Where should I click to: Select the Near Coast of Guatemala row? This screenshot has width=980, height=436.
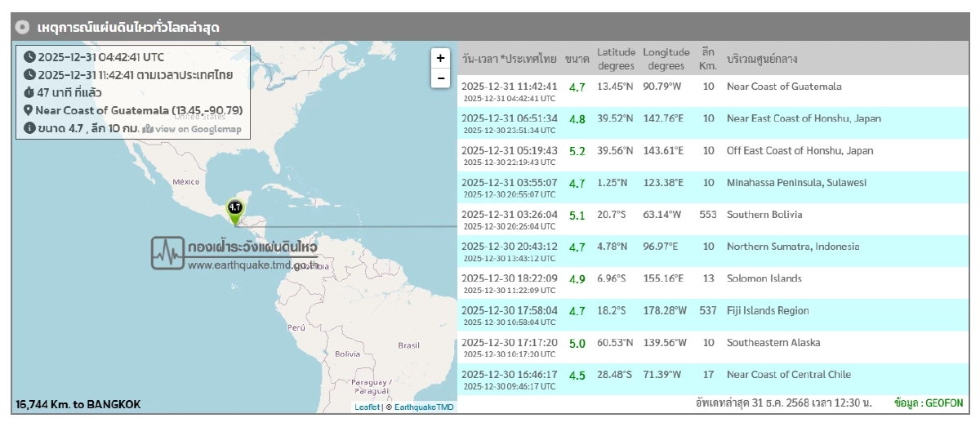[784, 87]
